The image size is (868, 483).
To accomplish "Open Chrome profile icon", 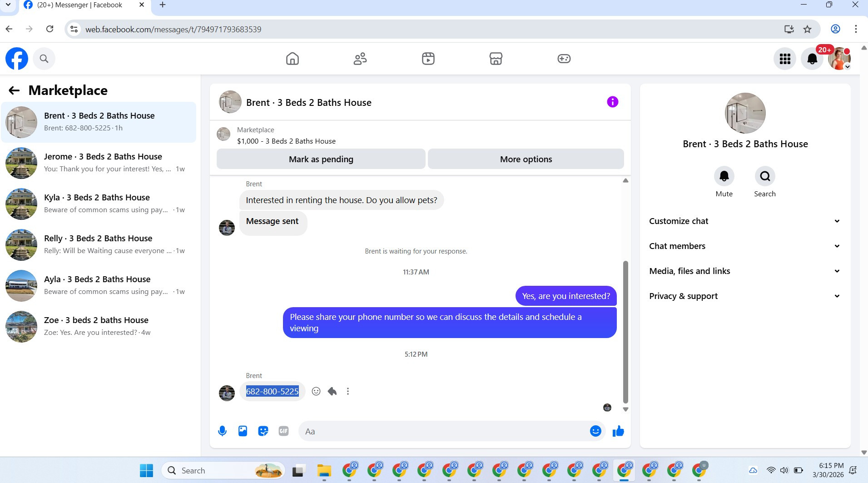I will (835, 30).
